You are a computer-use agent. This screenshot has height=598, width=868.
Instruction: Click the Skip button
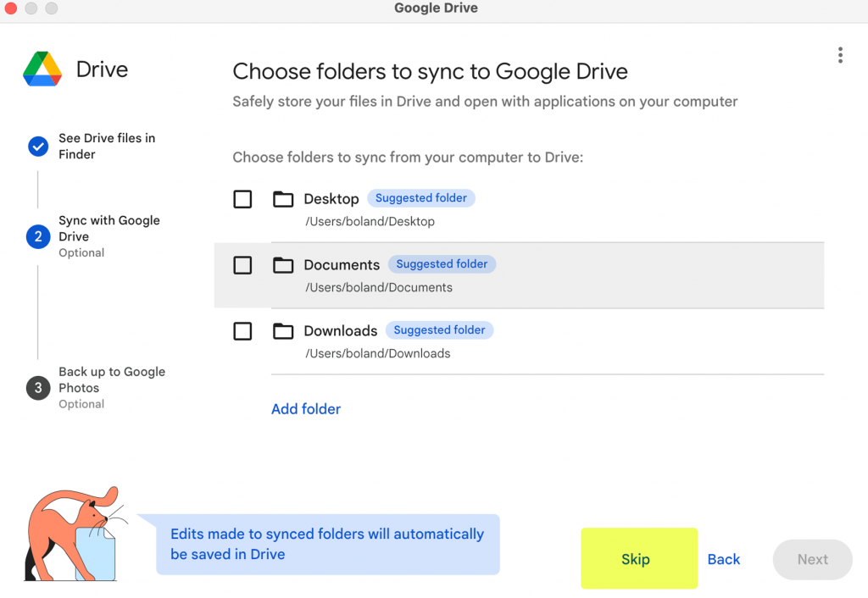pyautogui.click(x=639, y=559)
